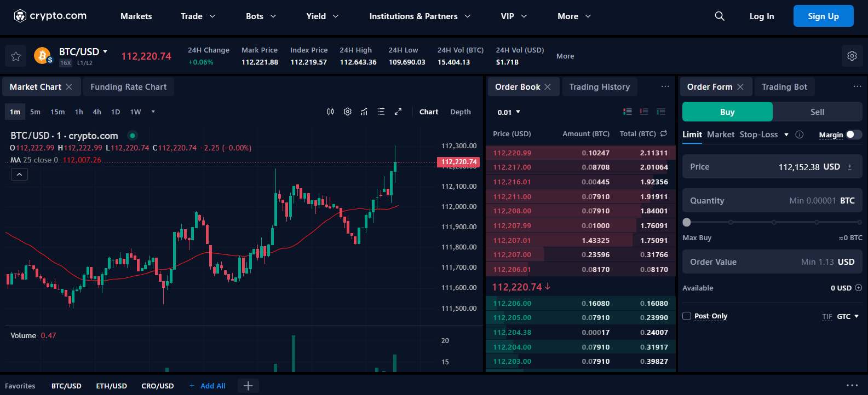Click the order quantity slider handle
Image resolution: width=868 pixels, height=395 pixels.
tap(687, 222)
